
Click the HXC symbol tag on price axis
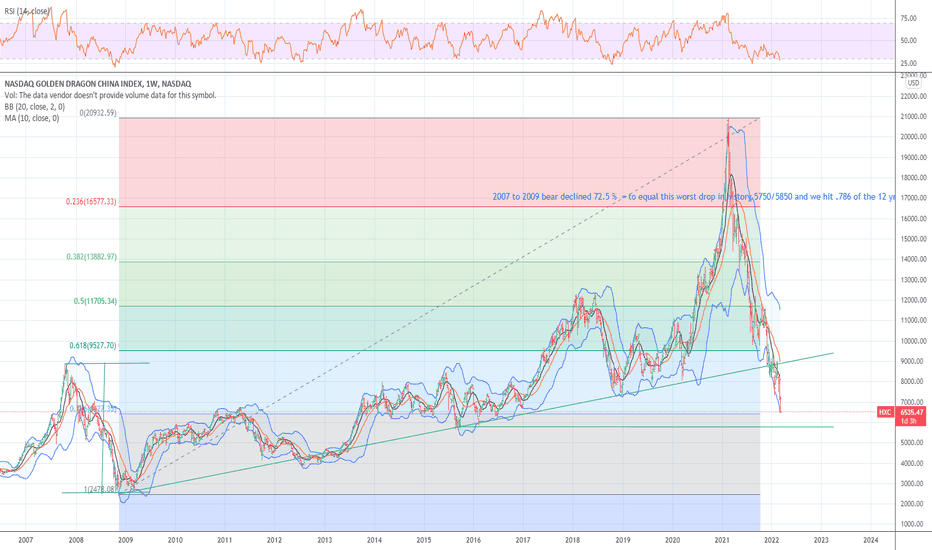[x=885, y=412]
